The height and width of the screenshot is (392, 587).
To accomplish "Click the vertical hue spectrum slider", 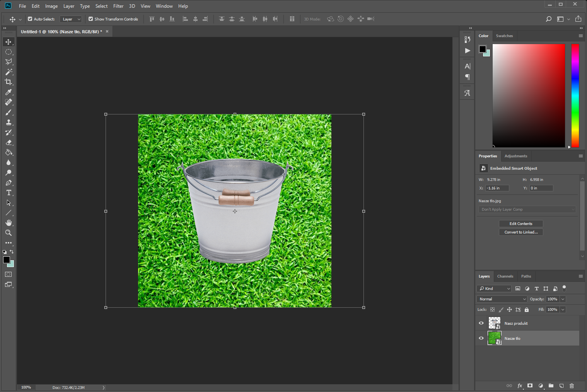I will (575, 95).
